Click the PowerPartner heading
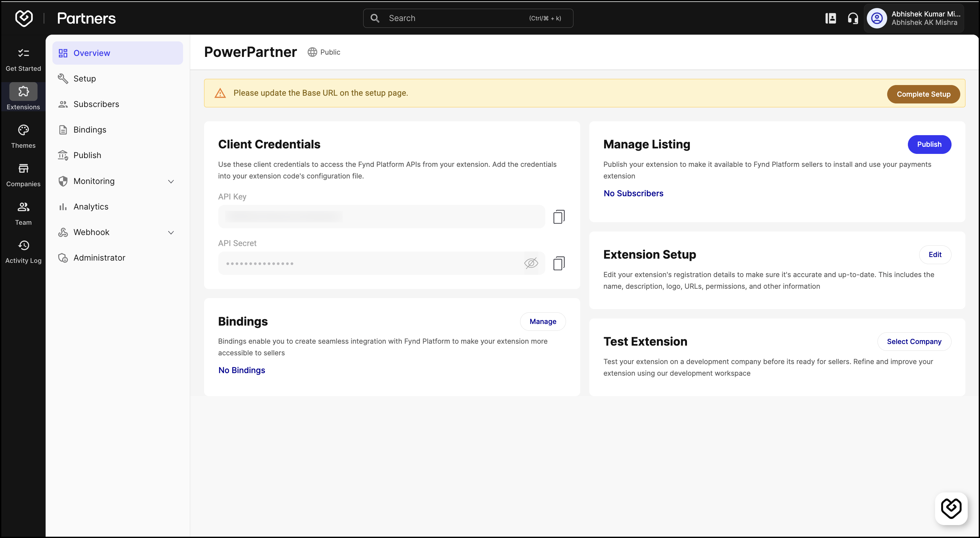 click(x=250, y=52)
